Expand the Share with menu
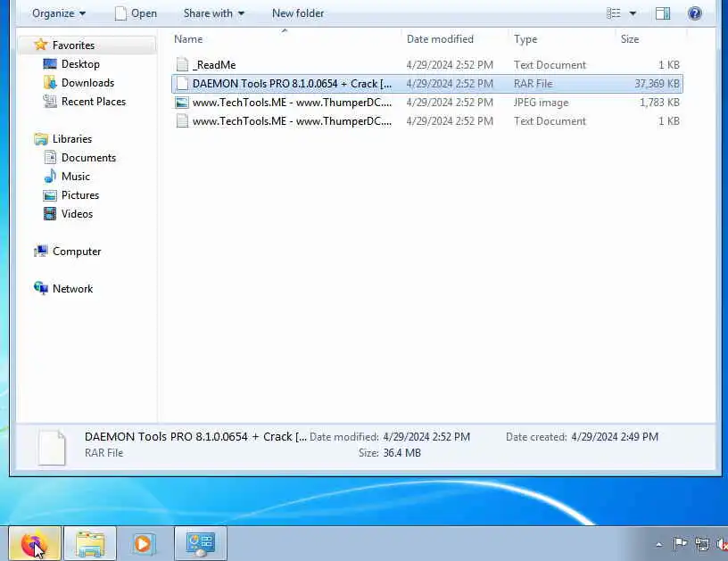This screenshot has width=728, height=561. pyautogui.click(x=213, y=13)
